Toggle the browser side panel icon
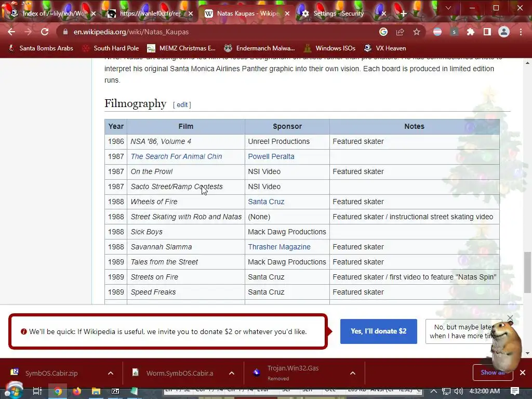 point(487,32)
